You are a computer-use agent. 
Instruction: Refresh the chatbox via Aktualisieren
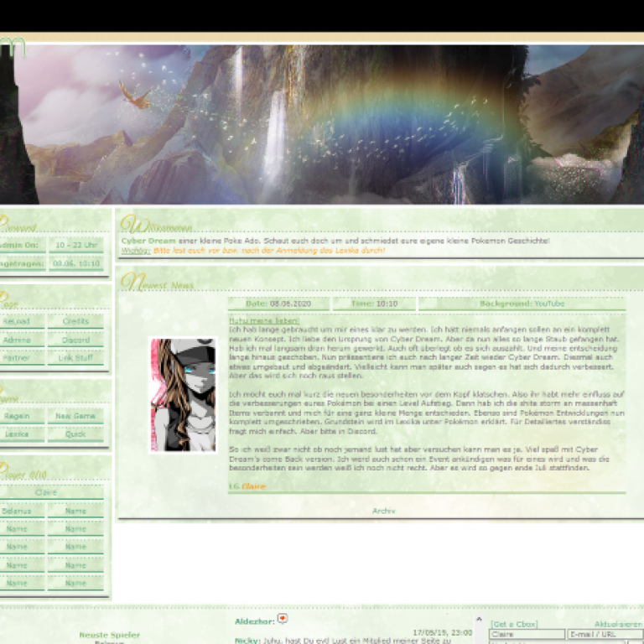618,625
